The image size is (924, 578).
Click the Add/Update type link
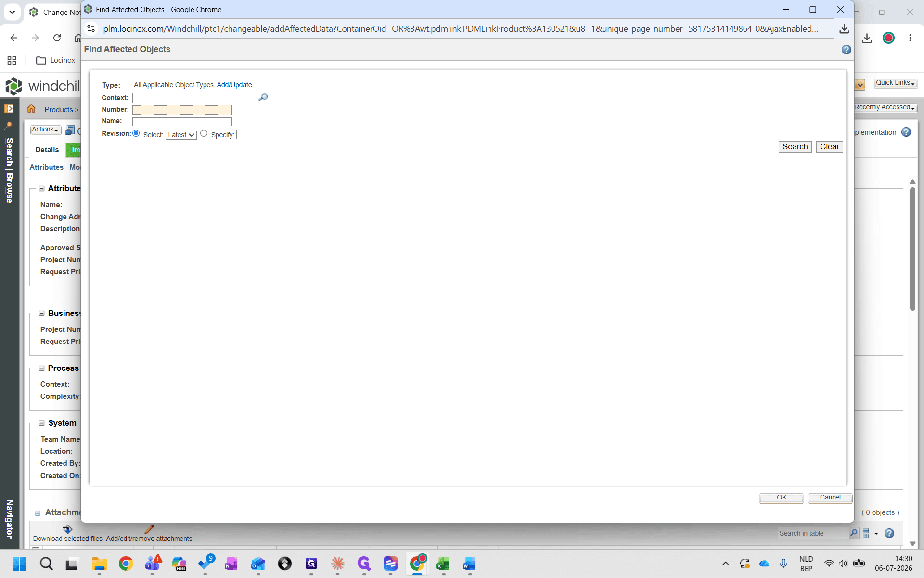[x=234, y=85]
